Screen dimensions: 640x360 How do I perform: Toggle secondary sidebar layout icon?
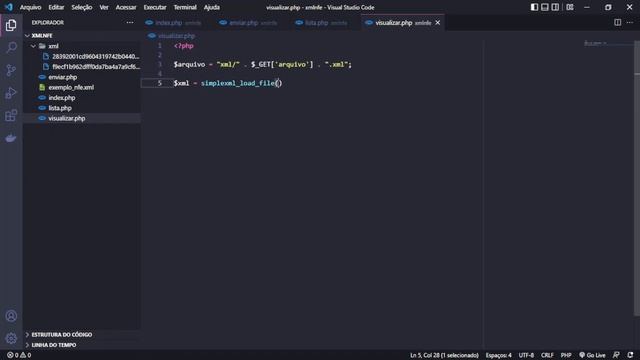pyautogui.click(x=556, y=7)
